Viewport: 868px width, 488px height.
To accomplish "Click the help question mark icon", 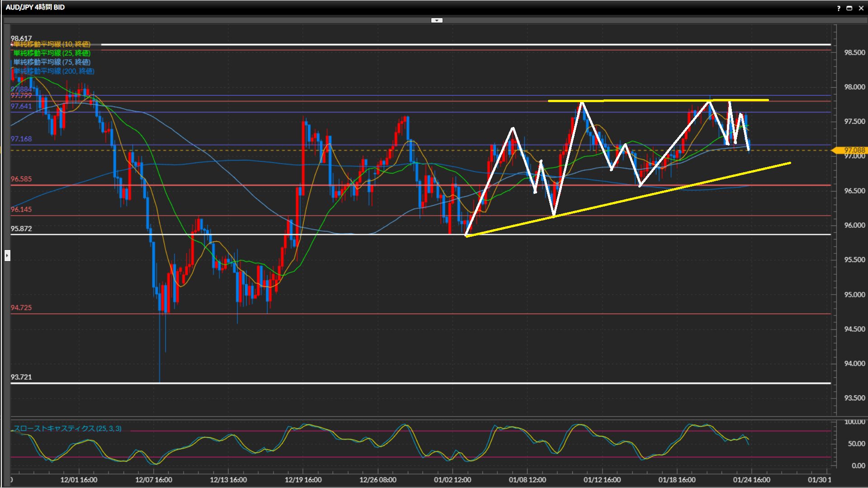I will pos(839,8).
